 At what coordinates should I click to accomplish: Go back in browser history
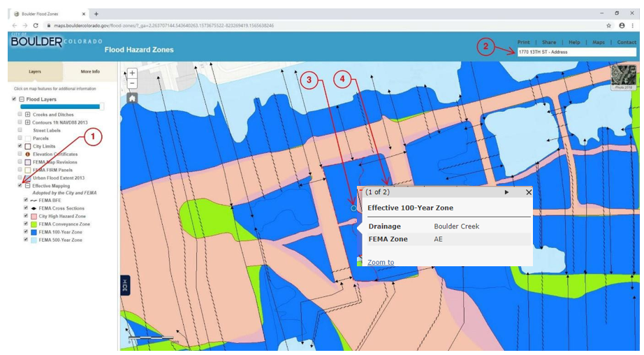click(x=15, y=25)
